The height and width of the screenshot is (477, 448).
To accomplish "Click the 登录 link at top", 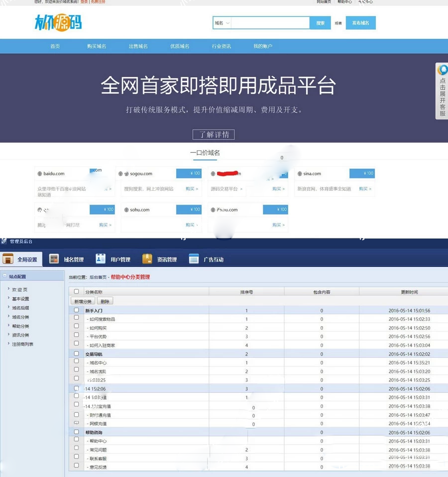I will coord(84,1).
